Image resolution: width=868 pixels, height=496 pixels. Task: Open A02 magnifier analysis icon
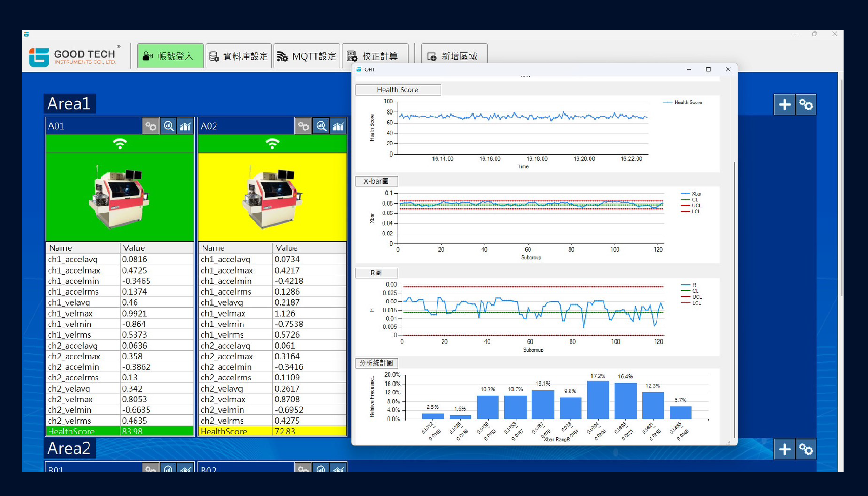pyautogui.click(x=321, y=126)
